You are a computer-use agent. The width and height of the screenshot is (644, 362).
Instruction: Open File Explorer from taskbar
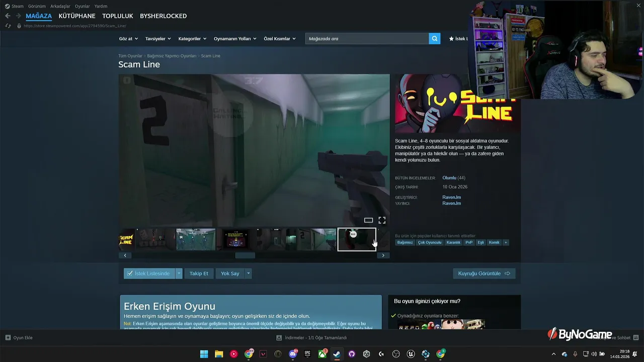[219, 354]
